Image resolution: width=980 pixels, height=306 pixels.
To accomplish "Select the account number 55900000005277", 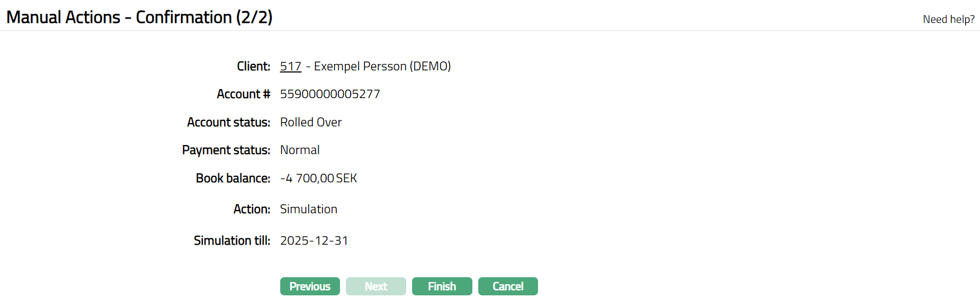I will coord(330,94).
